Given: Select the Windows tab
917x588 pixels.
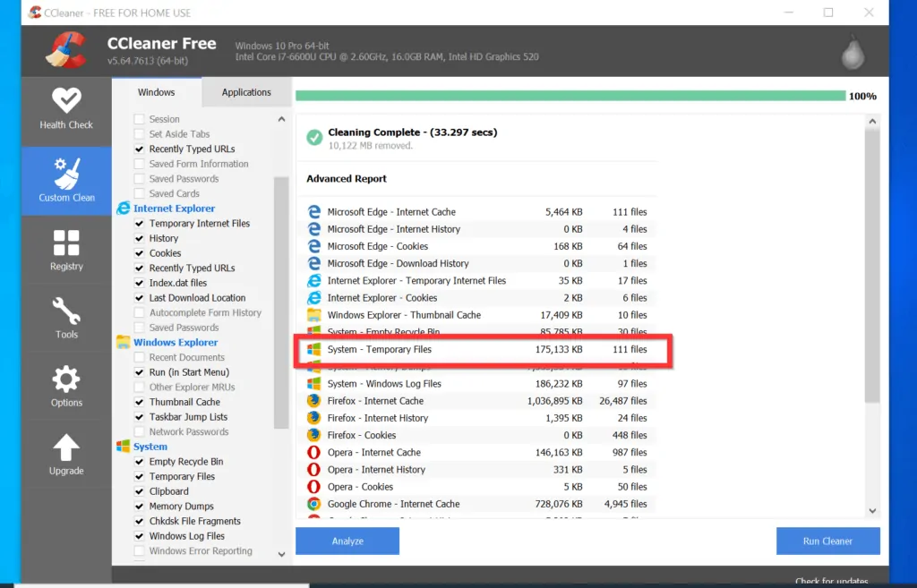Looking at the screenshot, I should [x=157, y=91].
